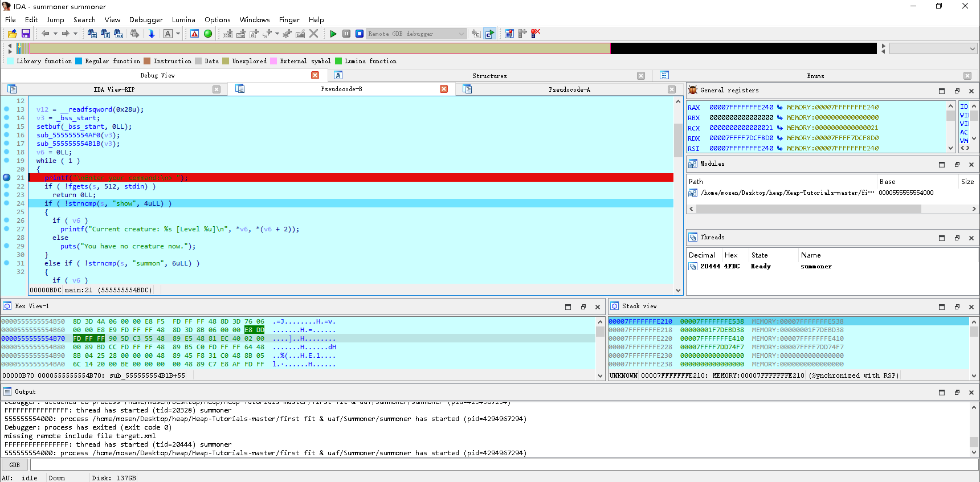Follow the RAX value jump arrow
The width and height of the screenshot is (980, 482).
click(x=779, y=107)
